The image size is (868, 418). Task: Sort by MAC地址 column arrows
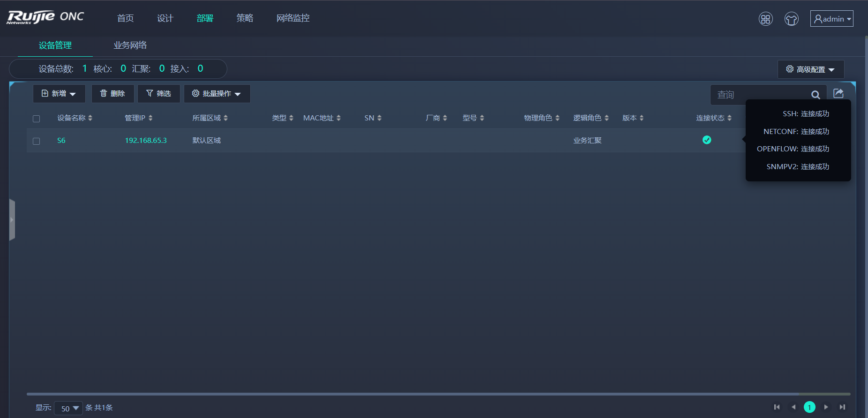338,118
